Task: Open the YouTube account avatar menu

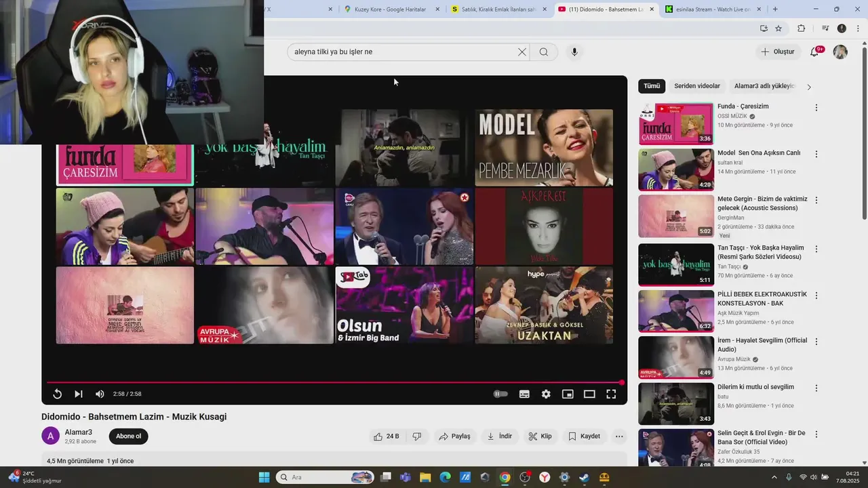Action: click(840, 52)
